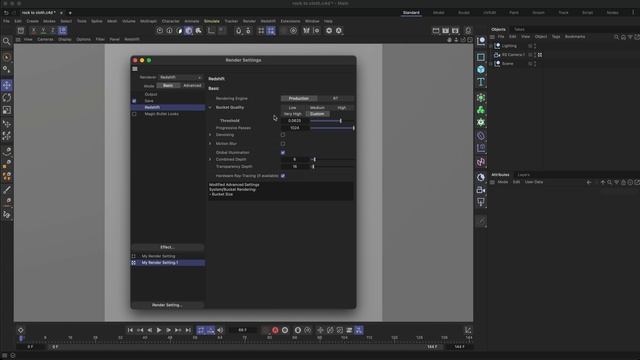Viewport: 640px width, 360px height.
Task: Collapse the Bucket Quality section
Action: tap(210, 108)
